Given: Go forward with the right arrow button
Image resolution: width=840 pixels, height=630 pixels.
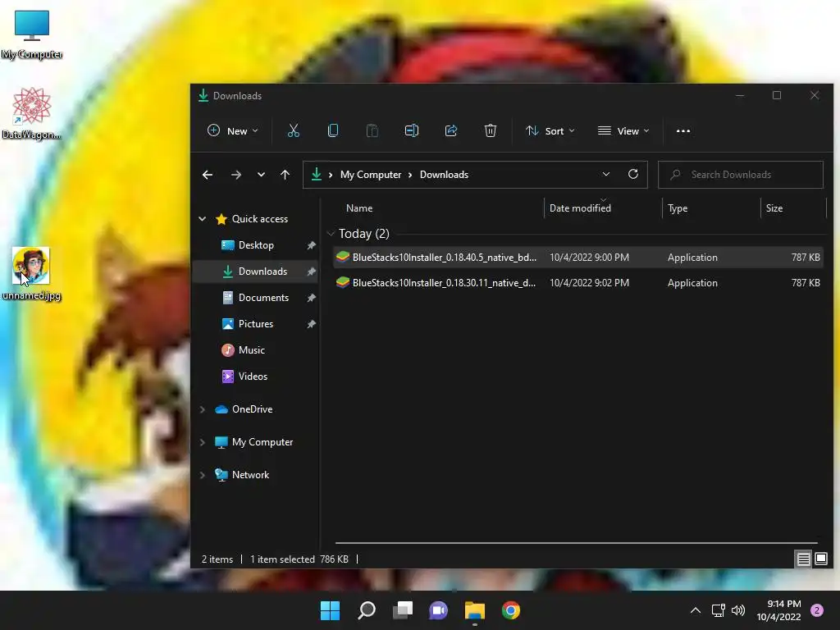Looking at the screenshot, I should [235, 175].
